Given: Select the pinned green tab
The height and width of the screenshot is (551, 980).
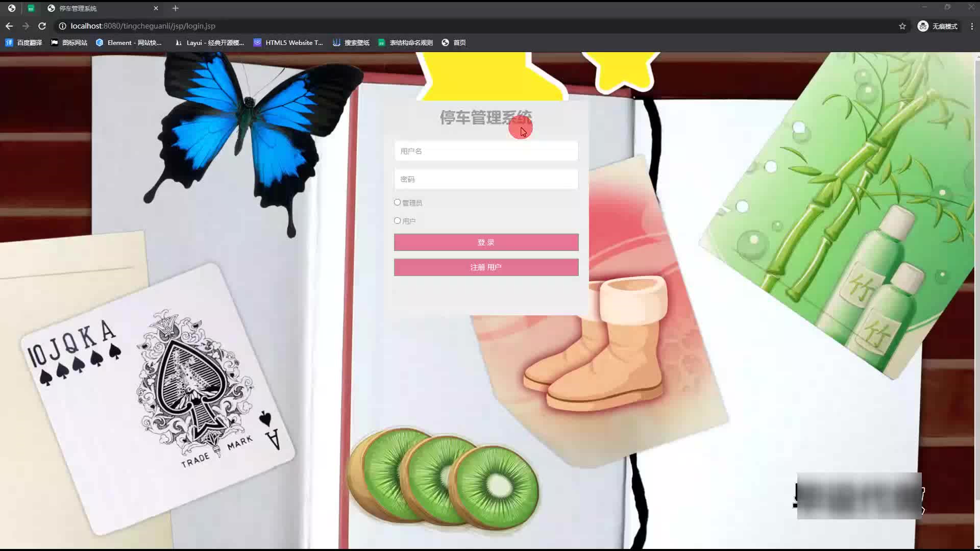Looking at the screenshot, I should pos(31,8).
